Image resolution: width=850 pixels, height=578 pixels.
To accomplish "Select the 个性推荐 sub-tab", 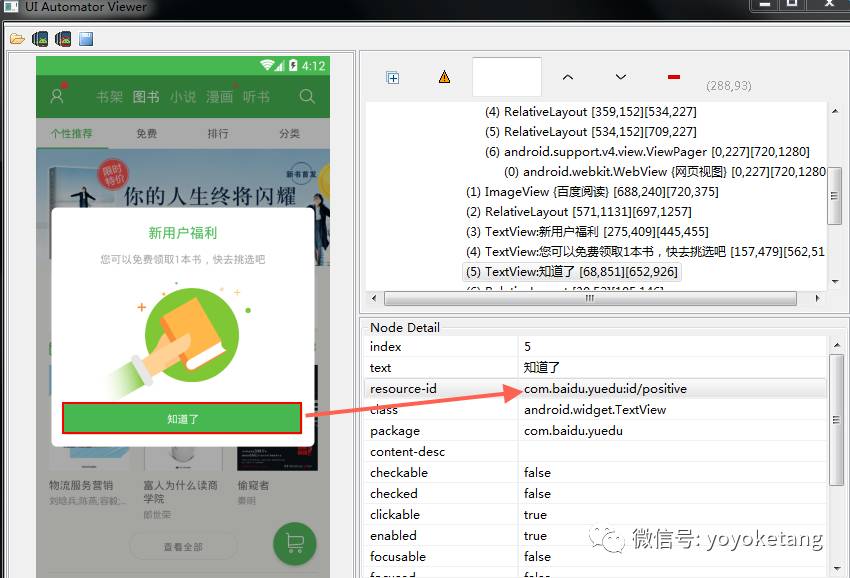I will pos(72,133).
